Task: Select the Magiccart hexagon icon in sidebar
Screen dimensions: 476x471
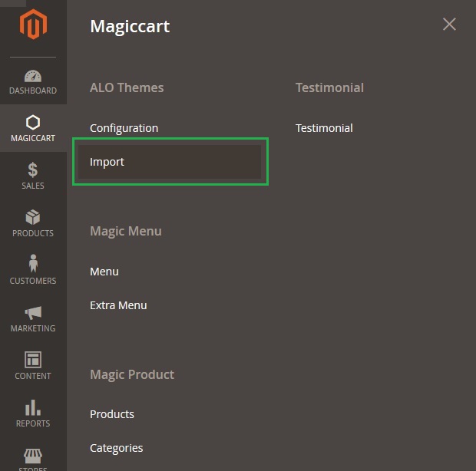Action: 33,123
